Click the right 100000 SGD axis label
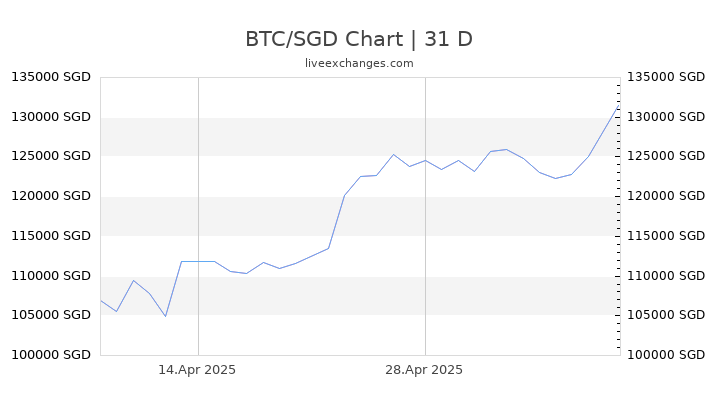This screenshot has height=405, width=720. tap(666, 355)
